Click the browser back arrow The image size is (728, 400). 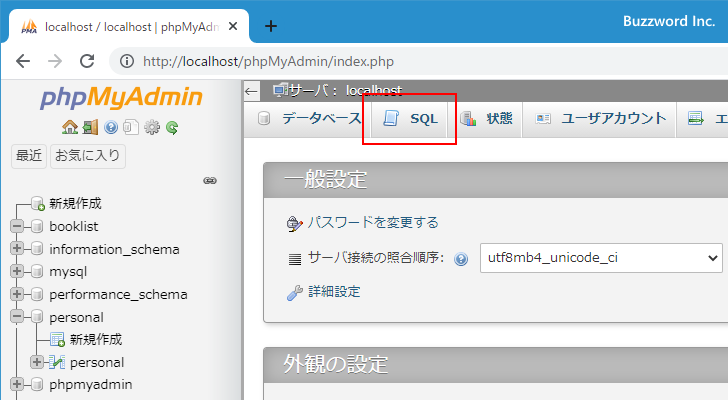point(23,61)
